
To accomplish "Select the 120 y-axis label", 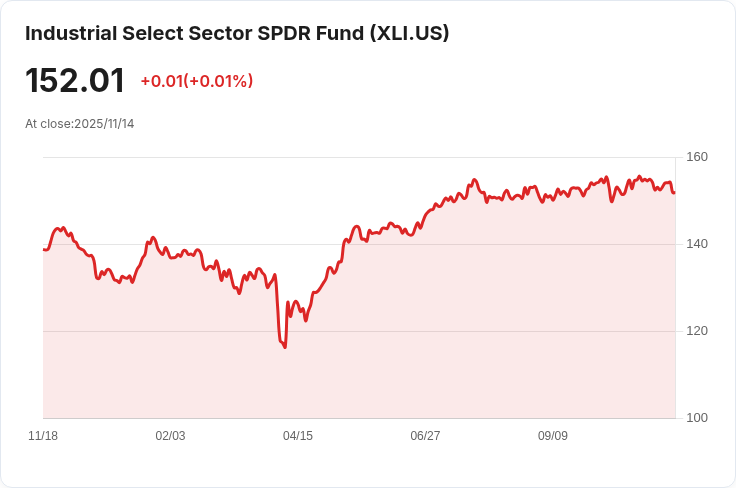I will pyautogui.click(x=697, y=331).
